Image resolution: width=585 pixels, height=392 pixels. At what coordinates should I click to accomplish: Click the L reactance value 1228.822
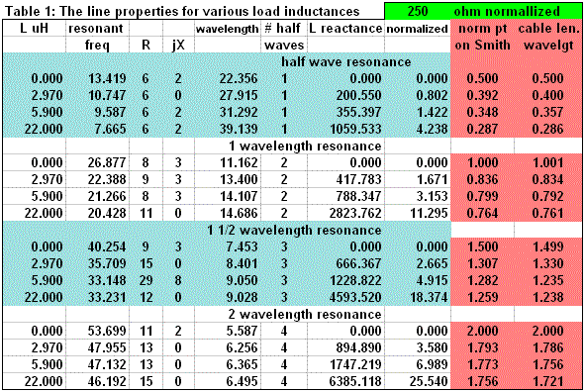coord(355,280)
